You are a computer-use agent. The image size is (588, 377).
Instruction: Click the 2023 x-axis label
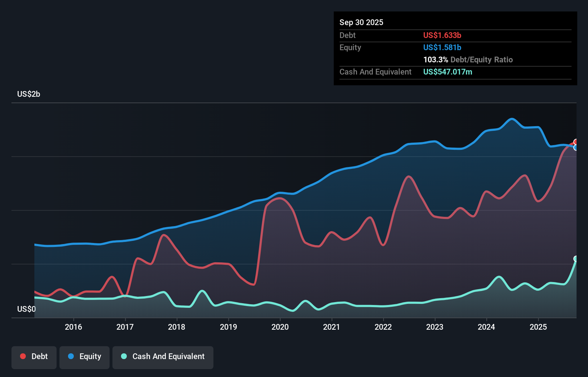(435, 327)
